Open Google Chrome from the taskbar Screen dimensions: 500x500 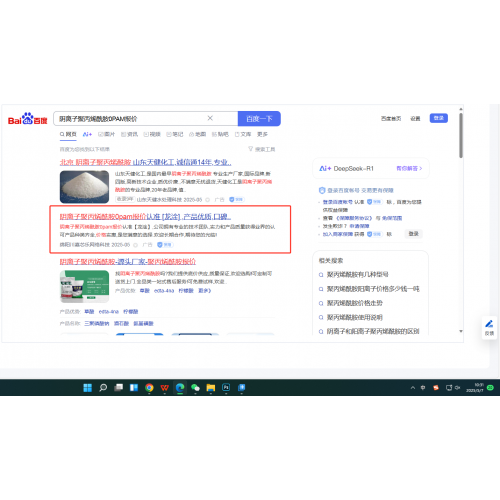(x=149, y=387)
